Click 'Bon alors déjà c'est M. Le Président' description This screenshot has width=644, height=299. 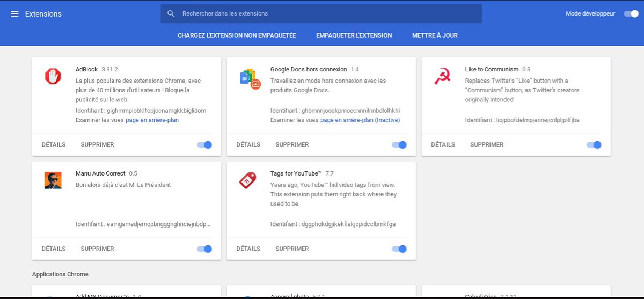[x=123, y=185]
